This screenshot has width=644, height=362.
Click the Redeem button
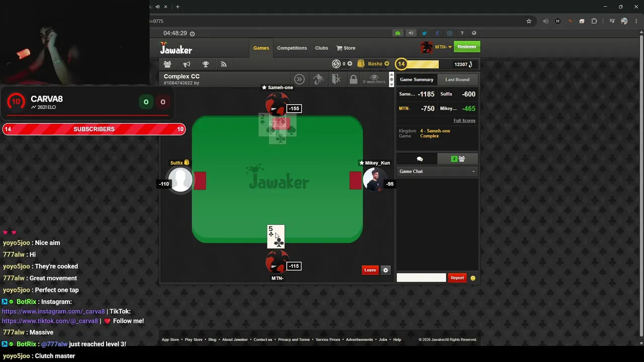tap(467, 47)
